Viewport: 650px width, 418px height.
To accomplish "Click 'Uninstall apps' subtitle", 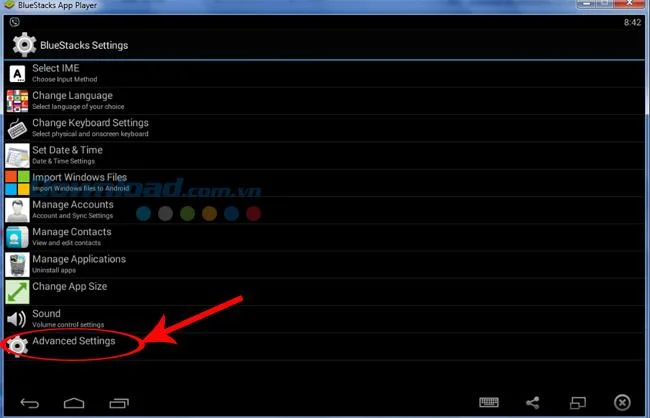I will [x=54, y=270].
